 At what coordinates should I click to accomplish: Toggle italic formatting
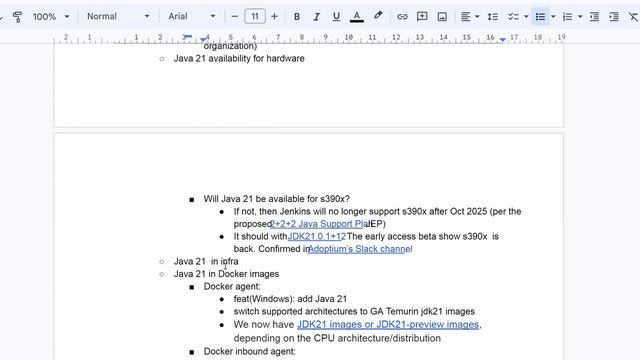point(316,17)
